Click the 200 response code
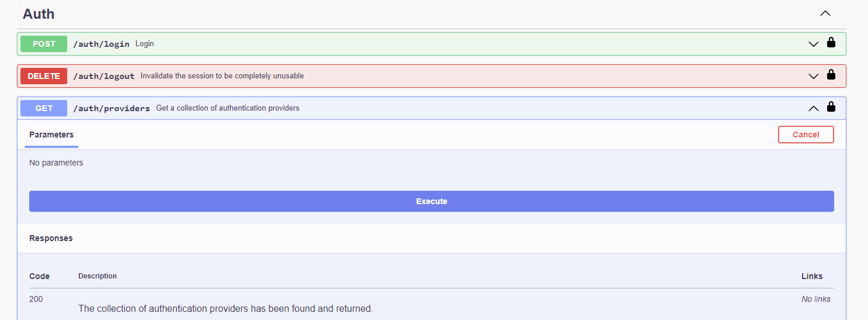The image size is (868, 320). pos(36,299)
